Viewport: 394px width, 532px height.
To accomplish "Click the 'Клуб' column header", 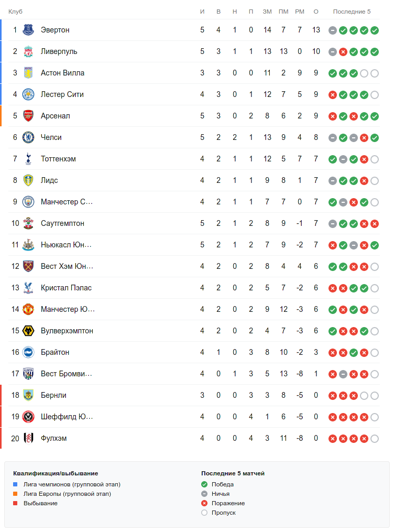I will 15,12.
